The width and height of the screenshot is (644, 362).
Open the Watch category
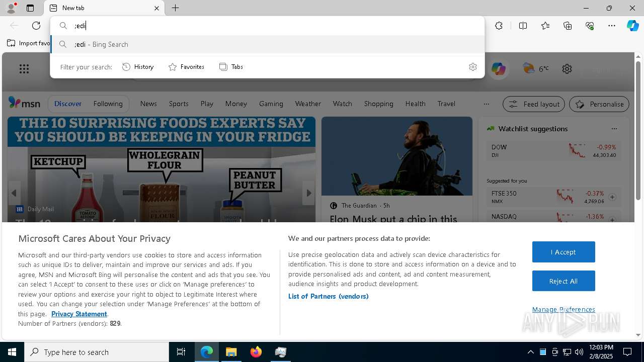(x=342, y=104)
